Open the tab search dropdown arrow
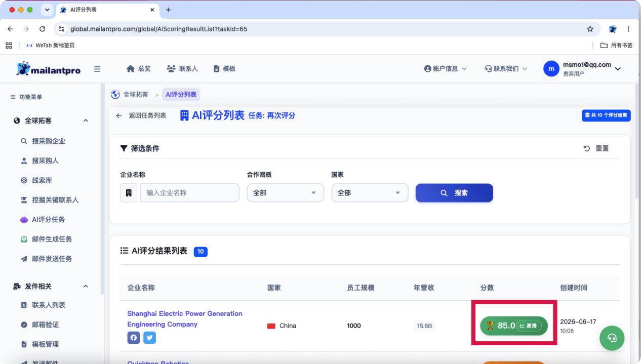The width and height of the screenshot is (641, 364). pyautogui.click(x=48, y=10)
